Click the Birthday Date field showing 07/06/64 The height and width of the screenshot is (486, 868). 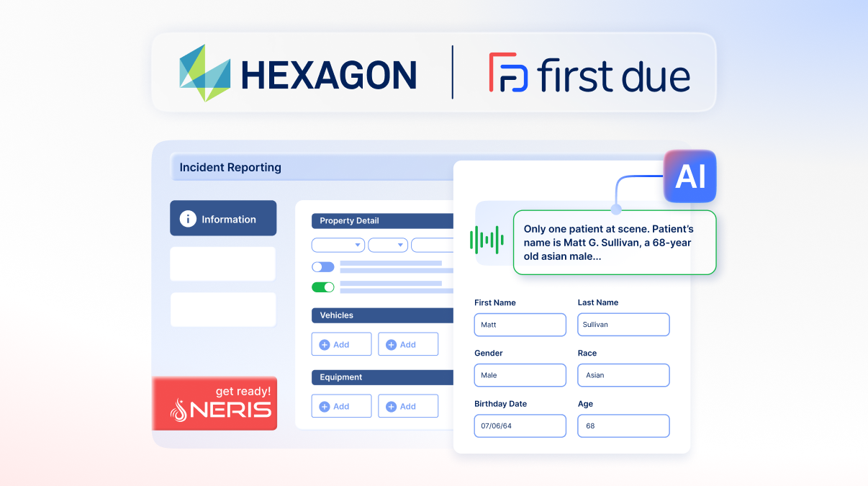coord(520,426)
